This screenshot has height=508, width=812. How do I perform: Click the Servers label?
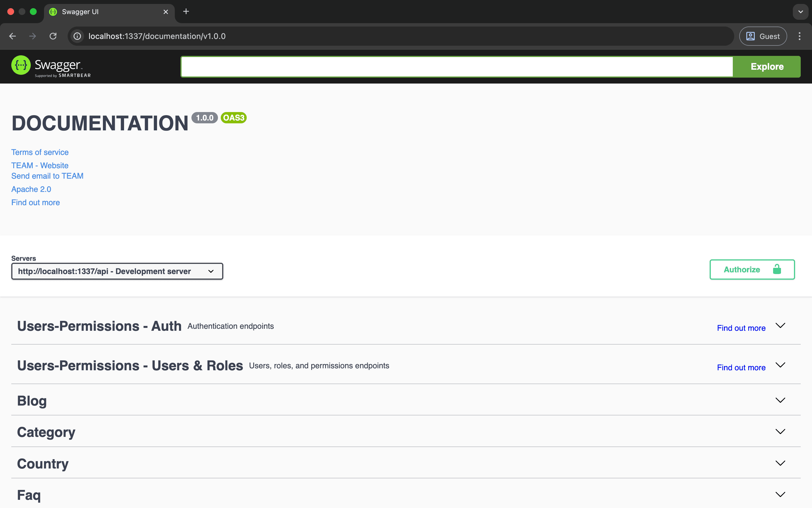coord(23,258)
